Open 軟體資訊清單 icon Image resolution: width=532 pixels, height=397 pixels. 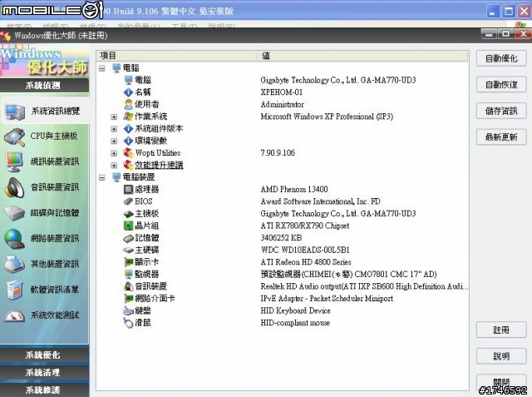click(x=14, y=290)
